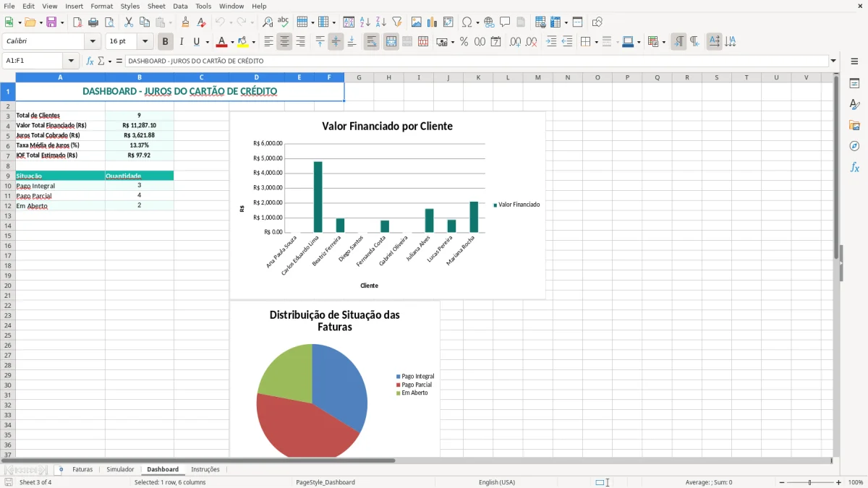Click row header 12
The width and height of the screenshot is (868, 488).
click(x=8, y=206)
